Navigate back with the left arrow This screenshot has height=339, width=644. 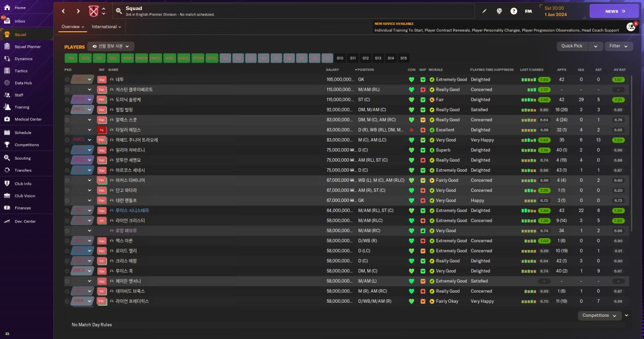tap(63, 11)
